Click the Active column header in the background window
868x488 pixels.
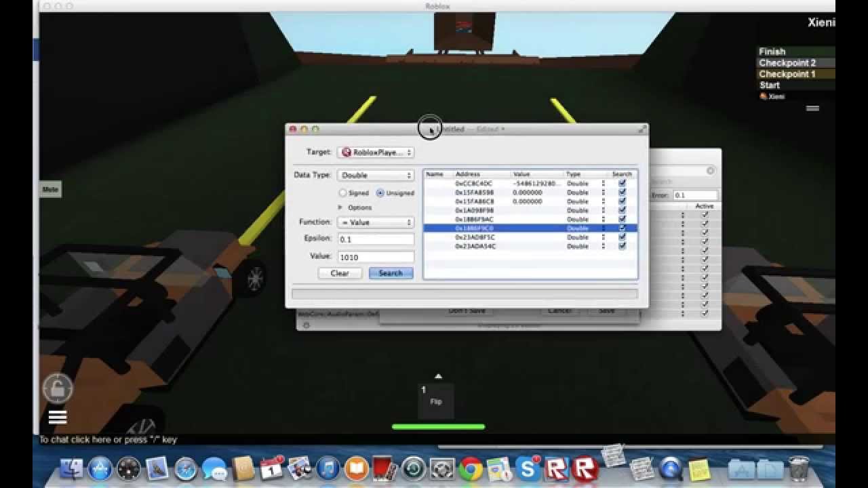click(x=704, y=206)
